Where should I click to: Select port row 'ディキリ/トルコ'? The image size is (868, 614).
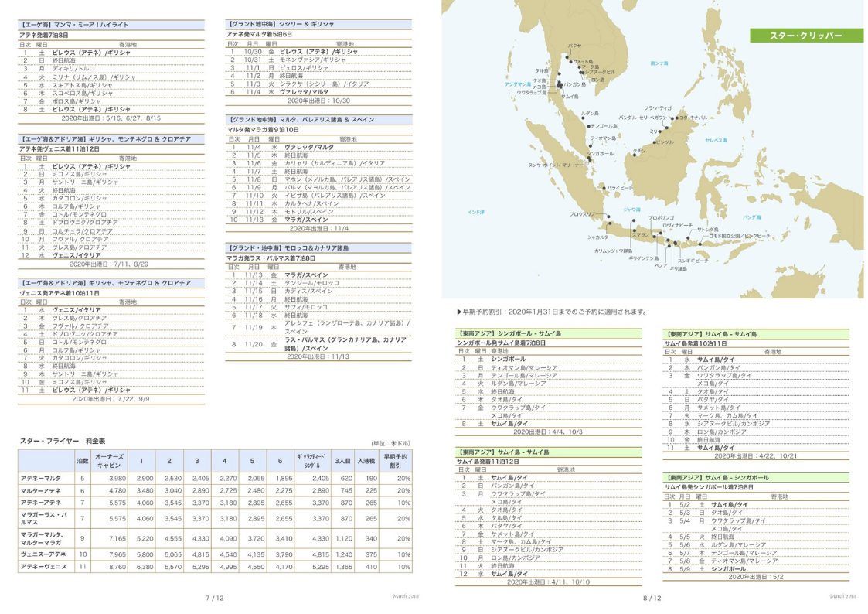[73, 69]
